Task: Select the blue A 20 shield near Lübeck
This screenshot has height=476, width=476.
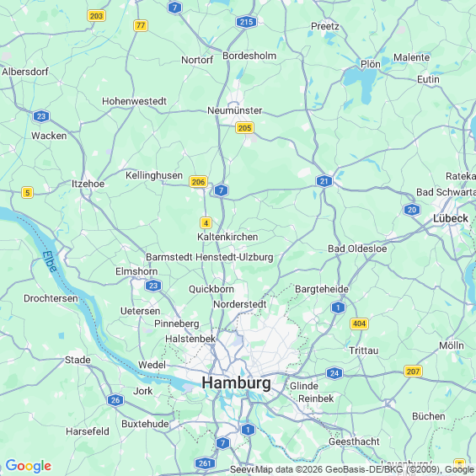Action: tap(412, 210)
